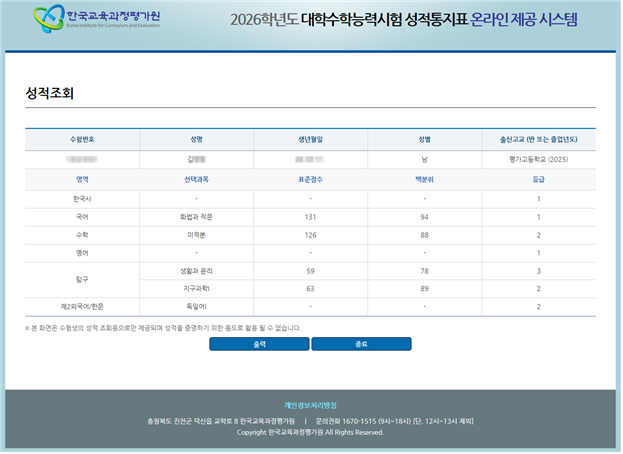Click the 수학 standard score 126
This screenshot has width=623, height=454.
(x=310, y=235)
